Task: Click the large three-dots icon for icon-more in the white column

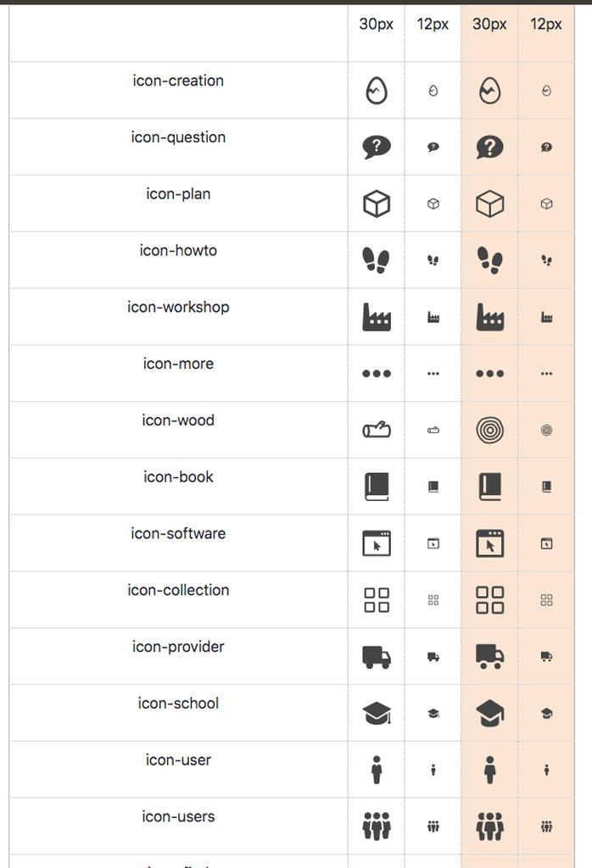Action: (377, 374)
